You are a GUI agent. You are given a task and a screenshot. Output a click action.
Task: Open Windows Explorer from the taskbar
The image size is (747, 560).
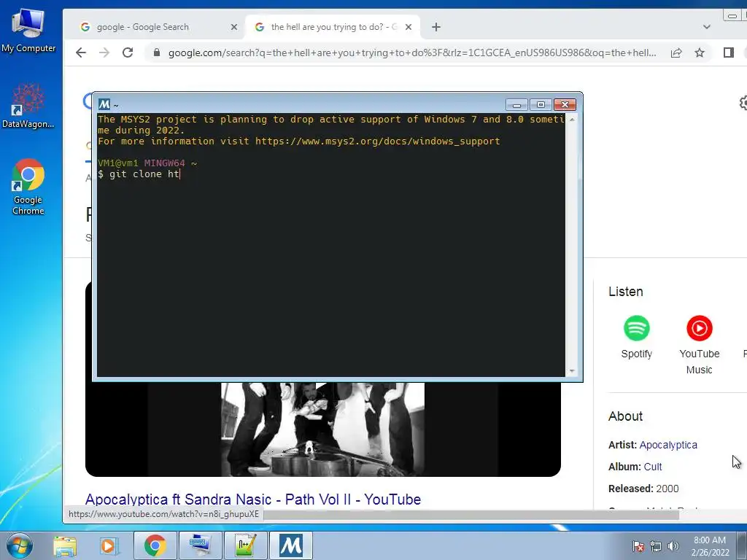pyautogui.click(x=65, y=545)
